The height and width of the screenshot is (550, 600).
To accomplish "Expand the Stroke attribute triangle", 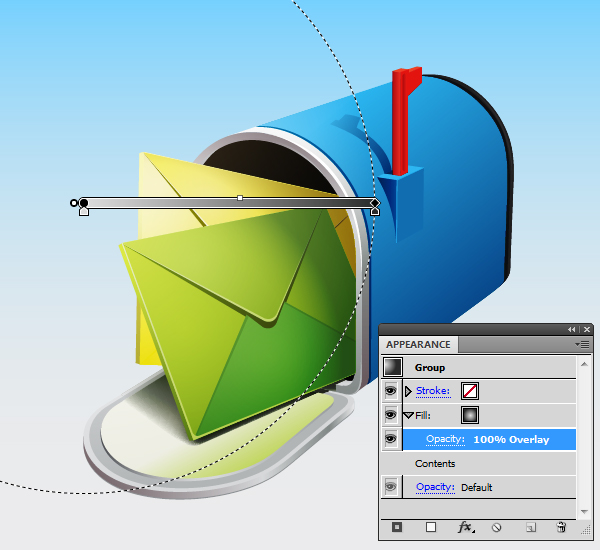I will pyautogui.click(x=407, y=391).
